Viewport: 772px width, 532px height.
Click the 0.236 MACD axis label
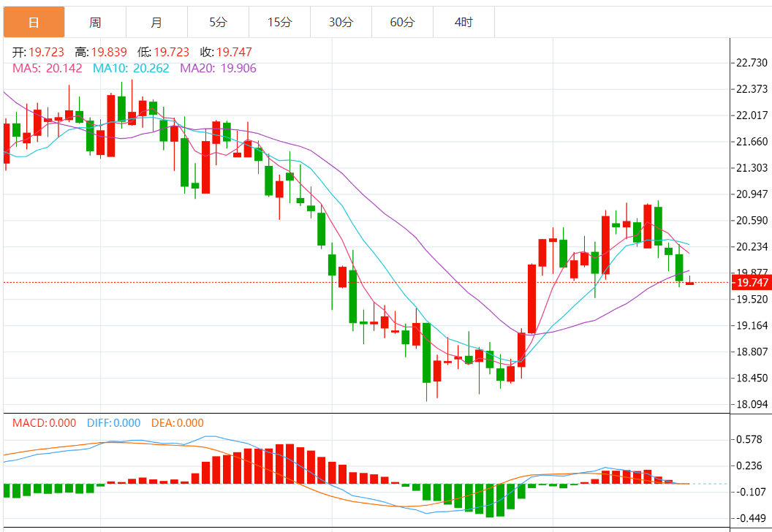coord(749,465)
